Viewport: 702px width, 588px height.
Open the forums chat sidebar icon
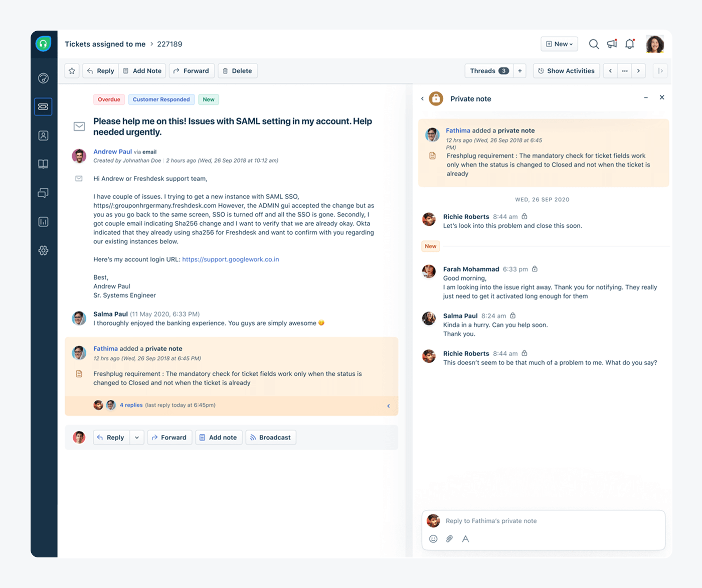[44, 193]
